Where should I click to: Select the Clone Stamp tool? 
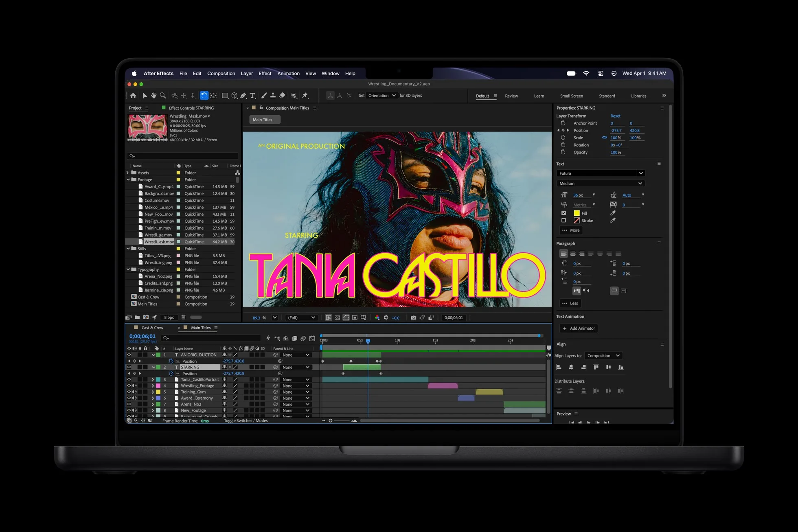273,96
